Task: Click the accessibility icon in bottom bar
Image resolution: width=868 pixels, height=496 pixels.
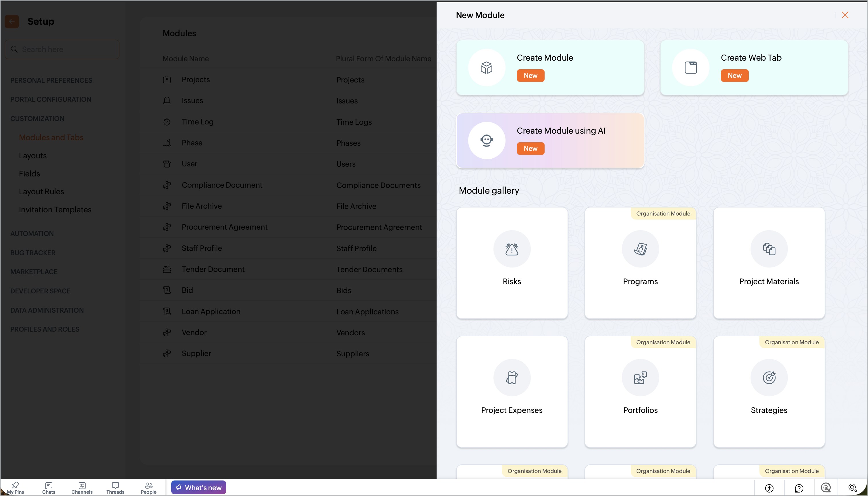Action: coord(769,488)
